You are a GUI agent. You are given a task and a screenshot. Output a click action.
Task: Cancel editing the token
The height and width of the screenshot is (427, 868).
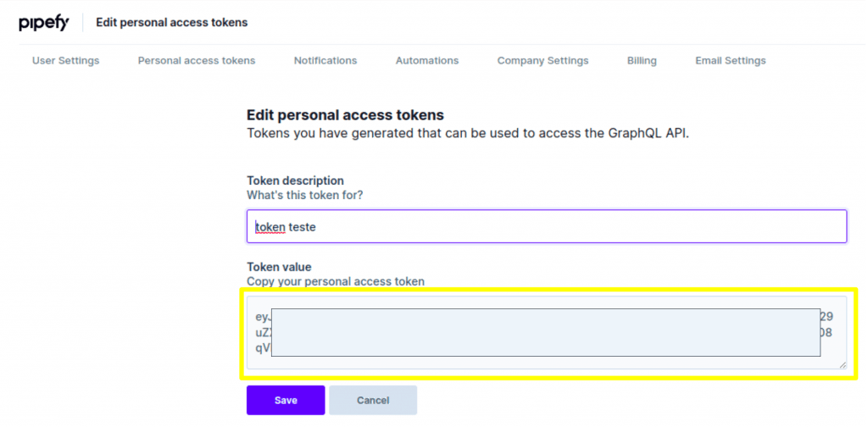pyautogui.click(x=373, y=400)
